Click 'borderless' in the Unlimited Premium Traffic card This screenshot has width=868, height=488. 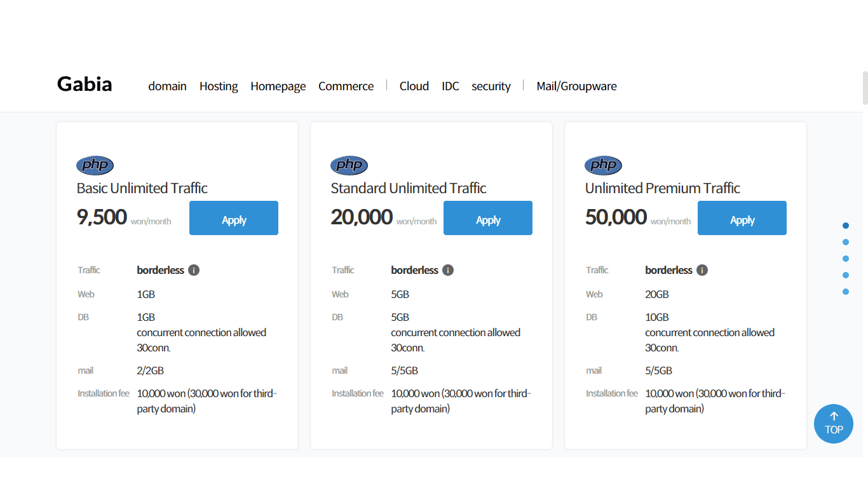(669, 270)
